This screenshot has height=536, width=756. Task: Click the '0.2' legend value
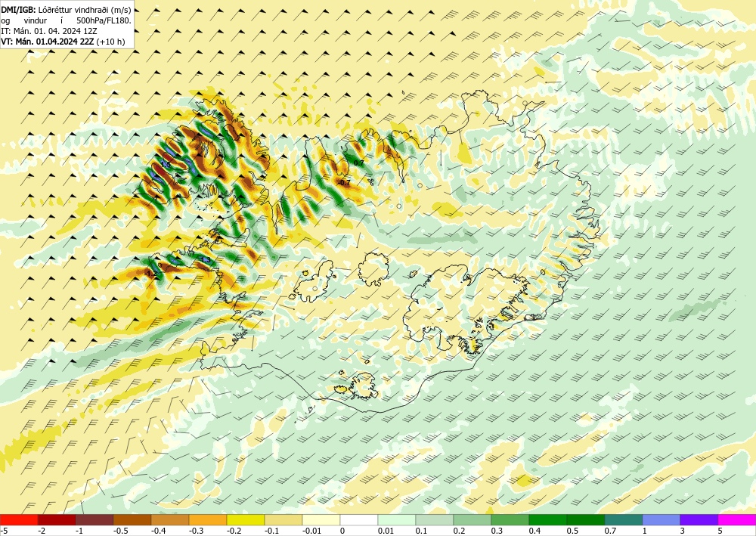pyautogui.click(x=460, y=531)
